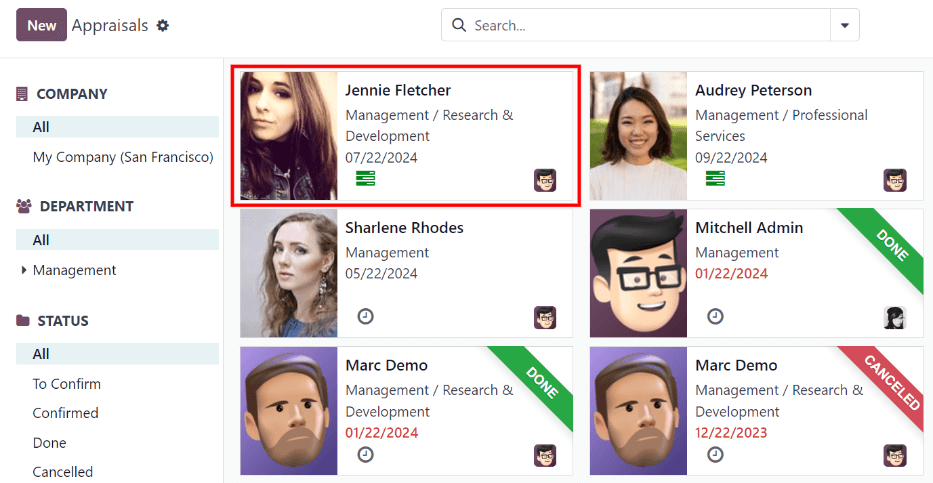This screenshot has height=483, width=933.
Task: Open the Appraisals settings gear
Action: coord(163,26)
